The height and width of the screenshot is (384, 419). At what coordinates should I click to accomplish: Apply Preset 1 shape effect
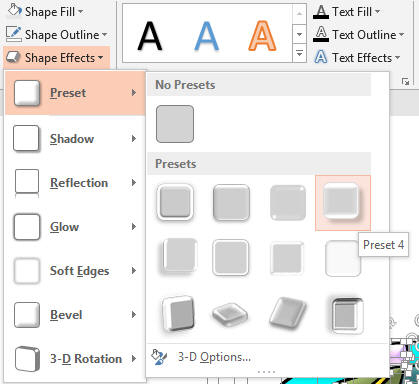click(175, 202)
